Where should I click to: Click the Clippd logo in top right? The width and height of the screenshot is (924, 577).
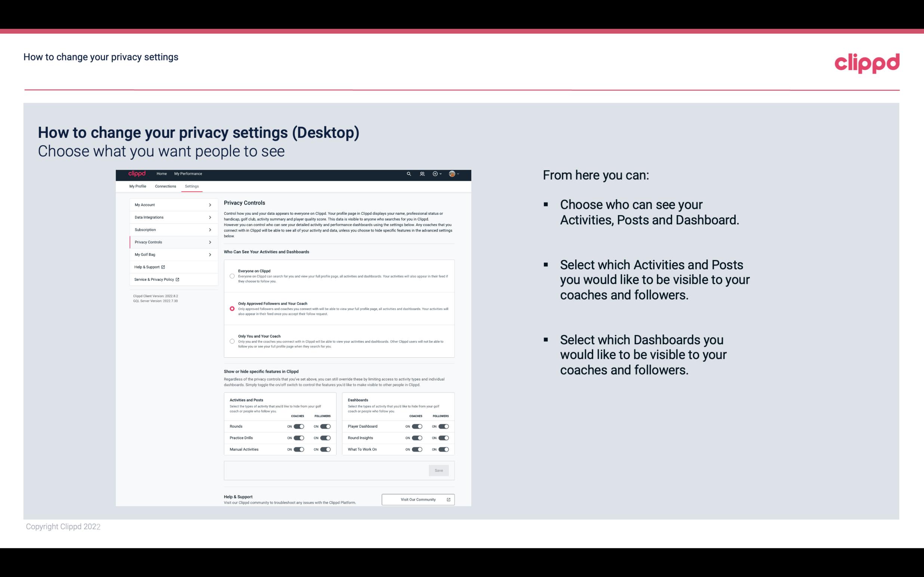point(867,62)
